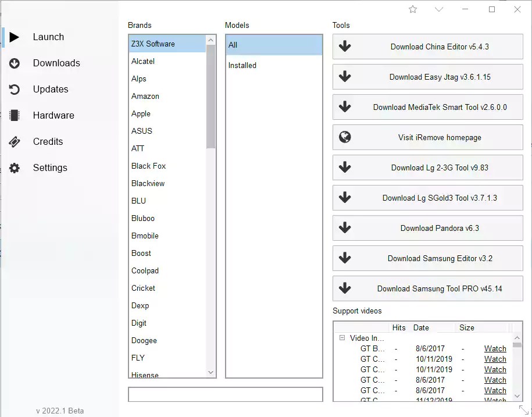Select All in Models list
Viewport: 532px width, 417px height.
tap(274, 45)
